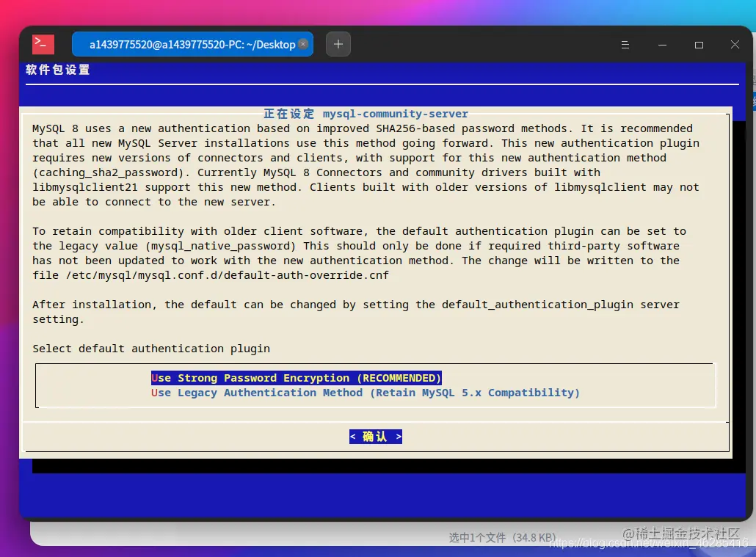756x557 pixels.
Task: Click the libmysqlclient21 word
Action: (85, 187)
